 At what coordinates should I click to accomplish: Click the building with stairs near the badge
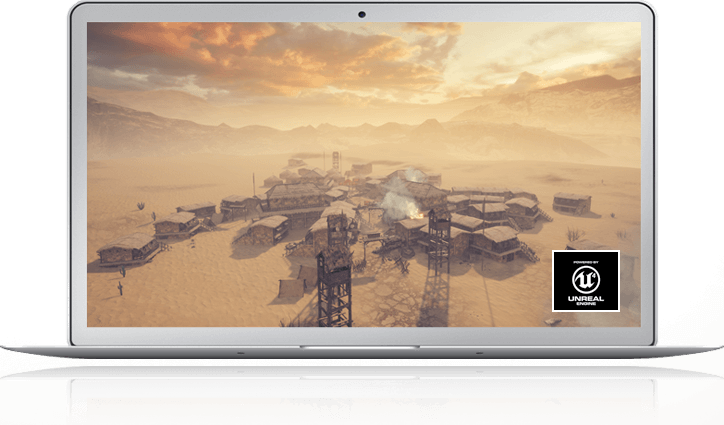pos(500,243)
